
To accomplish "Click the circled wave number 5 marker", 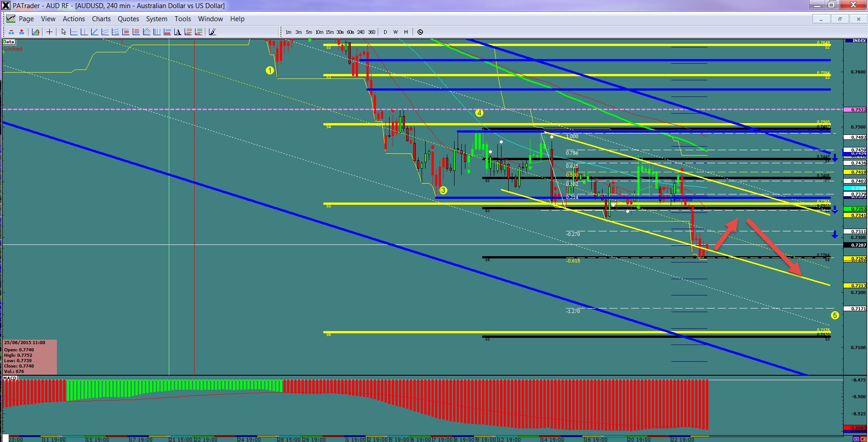I will tap(835, 315).
